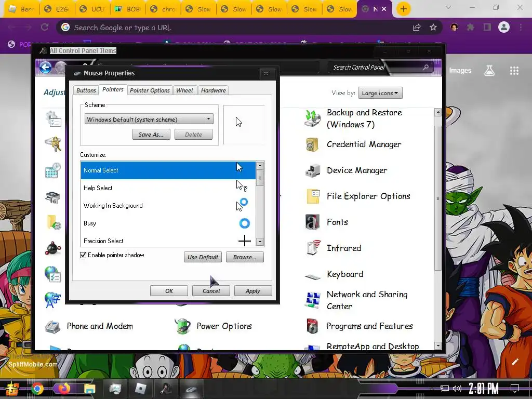Open the Device Manager icon
Image resolution: width=532 pixels, height=399 pixels.
tap(312, 170)
